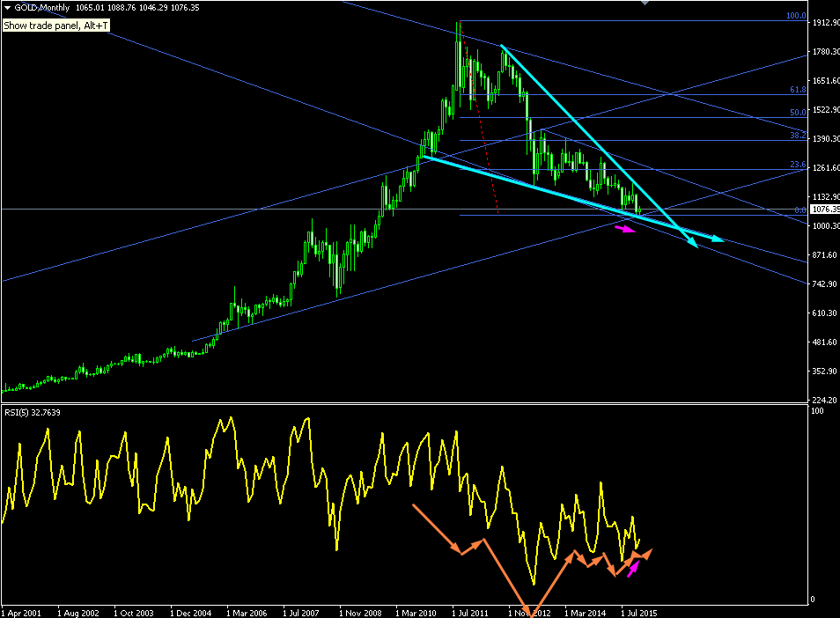Select the grey chart shift marker at top
Viewport: 840px width, 618px height.
(645, 3)
